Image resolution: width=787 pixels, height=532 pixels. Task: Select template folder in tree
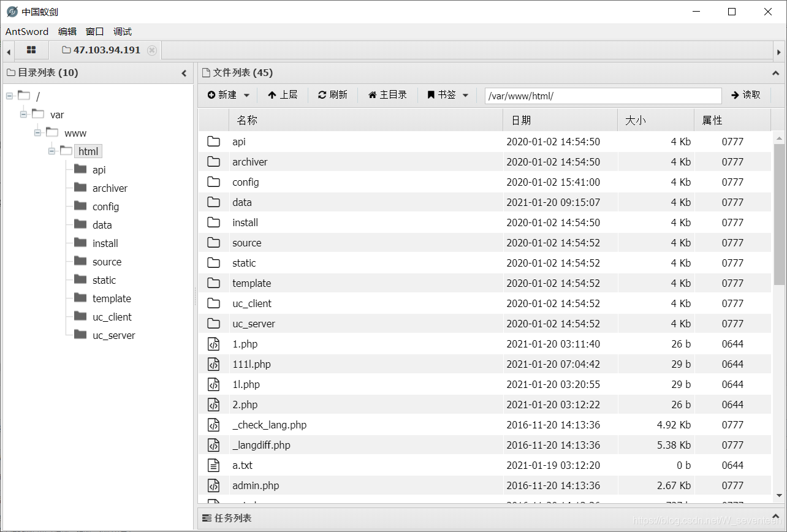112,298
